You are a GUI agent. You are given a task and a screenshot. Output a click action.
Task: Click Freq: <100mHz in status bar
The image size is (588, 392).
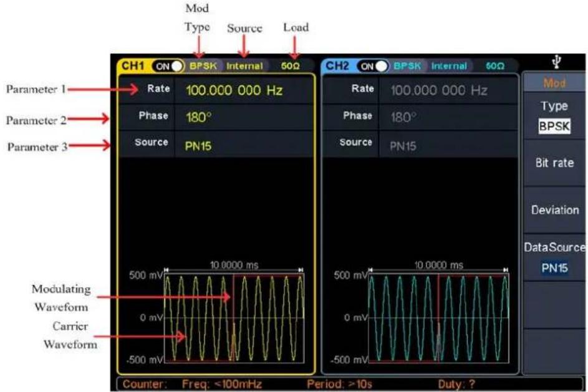click(221, 384)
